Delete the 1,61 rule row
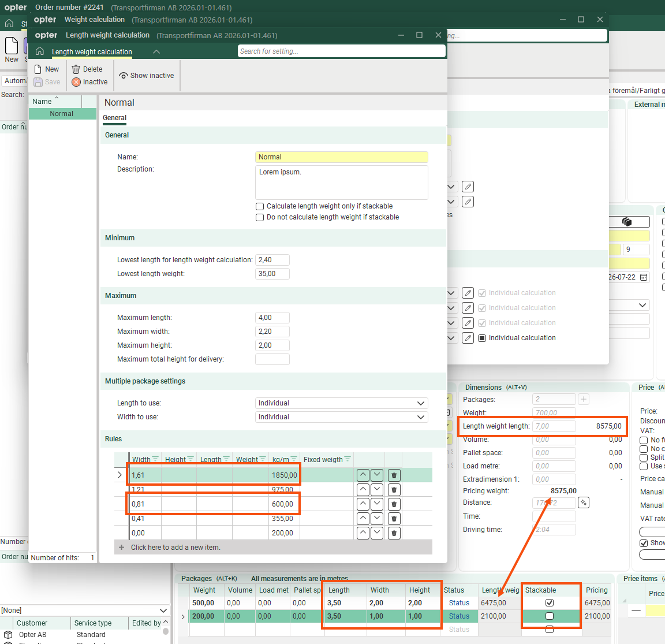Viewport: 665px width, 644px height. point(394,475)
